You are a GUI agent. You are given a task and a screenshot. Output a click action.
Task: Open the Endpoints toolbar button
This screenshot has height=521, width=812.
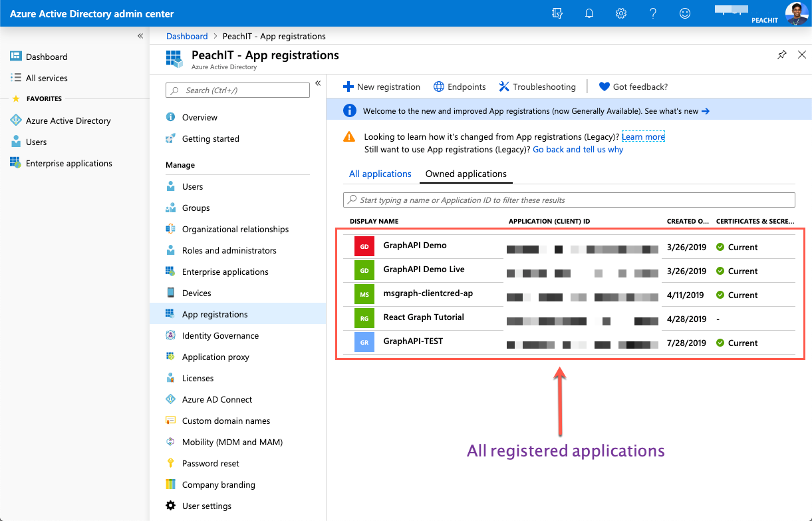(x=460, y=87)
